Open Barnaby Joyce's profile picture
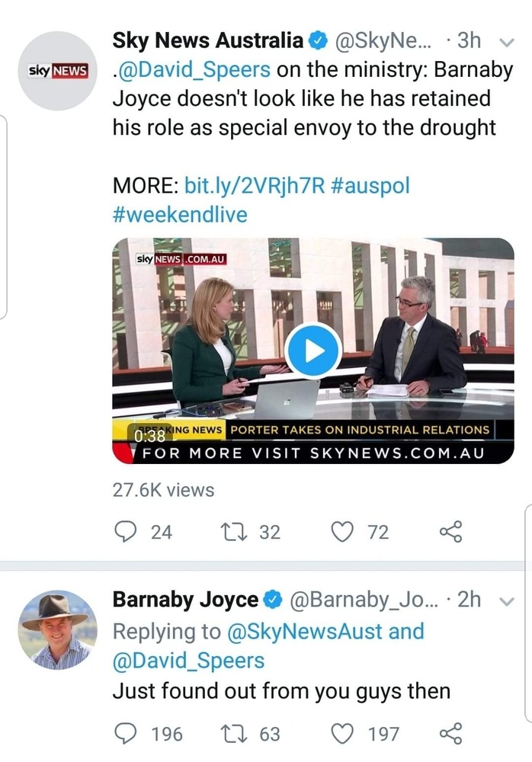The height and width of the screenshot is (762, 532). click(x=58, y=629)
